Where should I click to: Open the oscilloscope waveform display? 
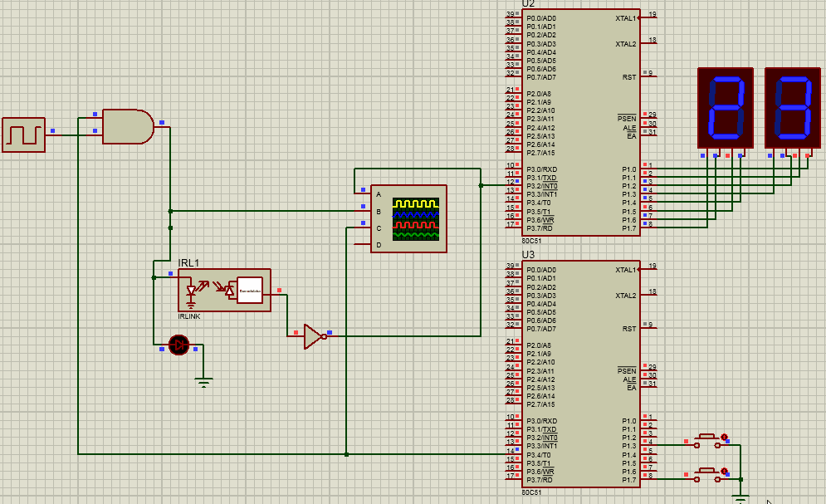(x=416, y=219)
